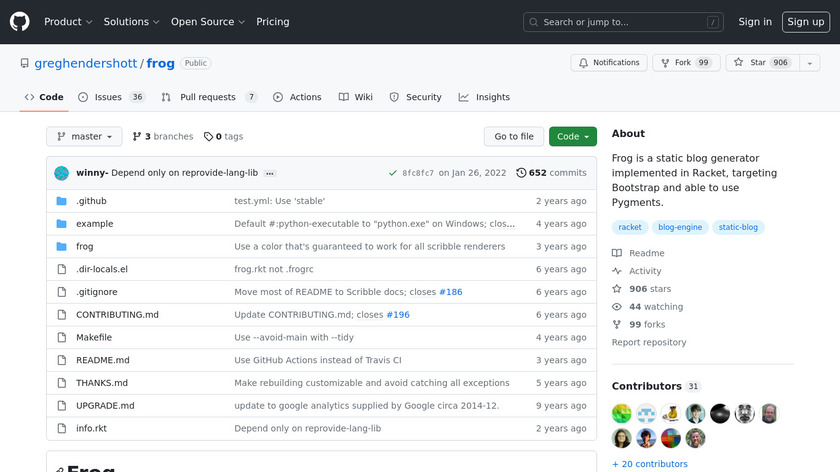Image resolution: width=840 pixels, height=472 pixels.
Task: Open the commit history with 652 commits
Action: (551, 173)
